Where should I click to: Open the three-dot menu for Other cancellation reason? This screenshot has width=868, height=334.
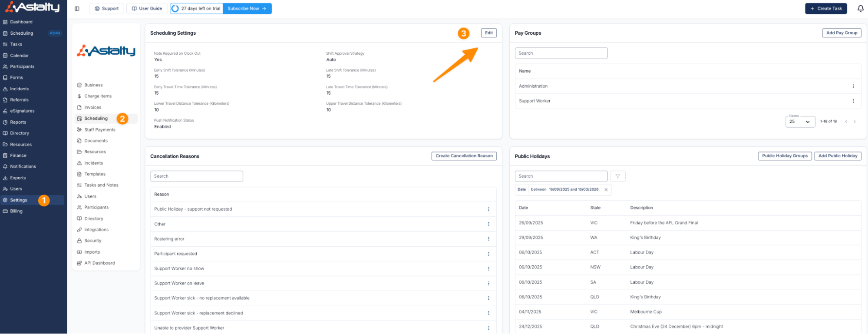(488, 225)
